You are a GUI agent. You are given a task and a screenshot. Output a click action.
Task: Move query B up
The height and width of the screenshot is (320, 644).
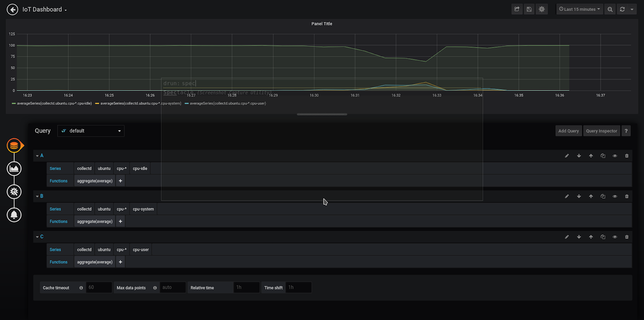(x=591, y=196)
